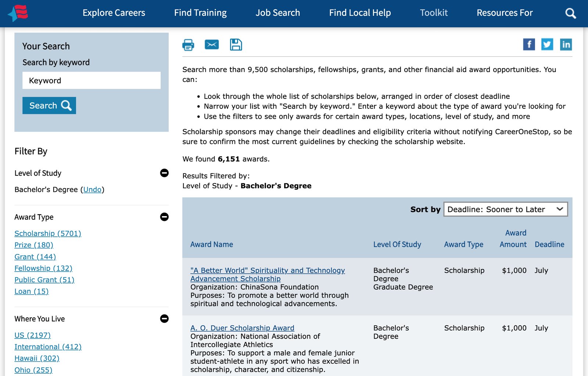Image resolution: width=588 pixels, height=376 pixels.
Task: Filter location by Ohio (255)
Action: pyautogui.click(x=33, y=370)
